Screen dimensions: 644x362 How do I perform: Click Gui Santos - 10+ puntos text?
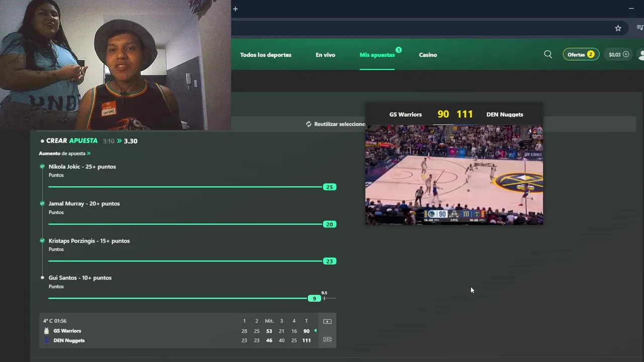click(80, 278)
